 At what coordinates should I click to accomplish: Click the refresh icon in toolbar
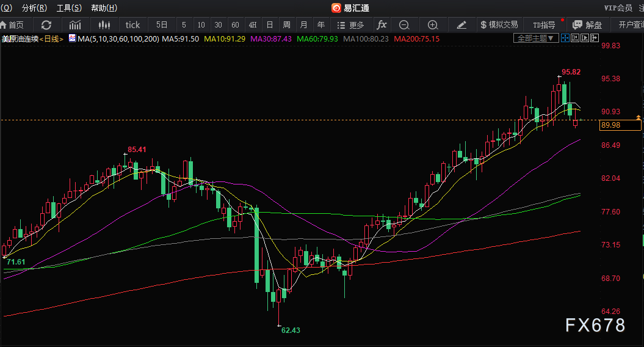(x=46, y=25)
